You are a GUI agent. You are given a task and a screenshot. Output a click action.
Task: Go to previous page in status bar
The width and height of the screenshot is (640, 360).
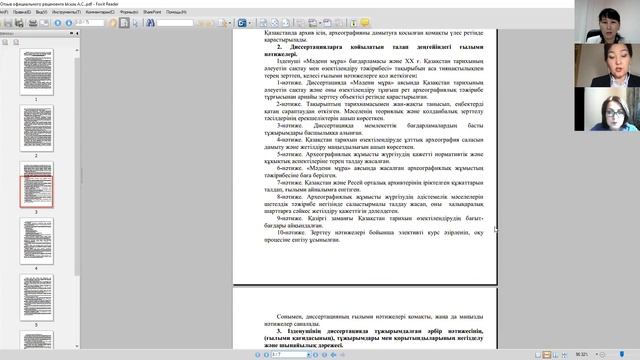266,355
